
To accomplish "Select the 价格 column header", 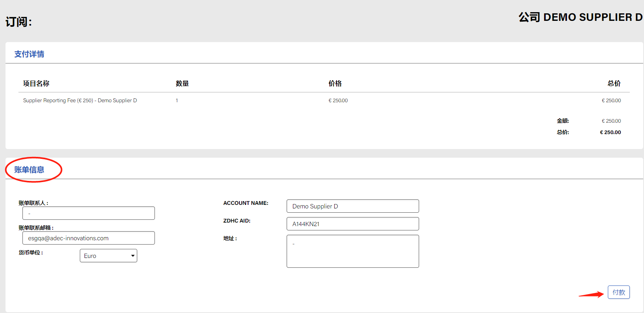I will pos(335,83).
